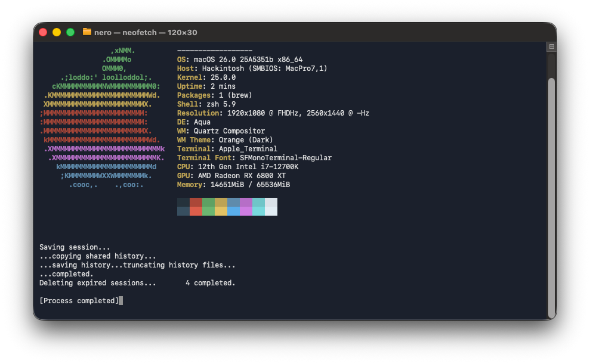
Task: Click the 'Kernel: 25.0.0' line
Action: (x=206, y=77)
